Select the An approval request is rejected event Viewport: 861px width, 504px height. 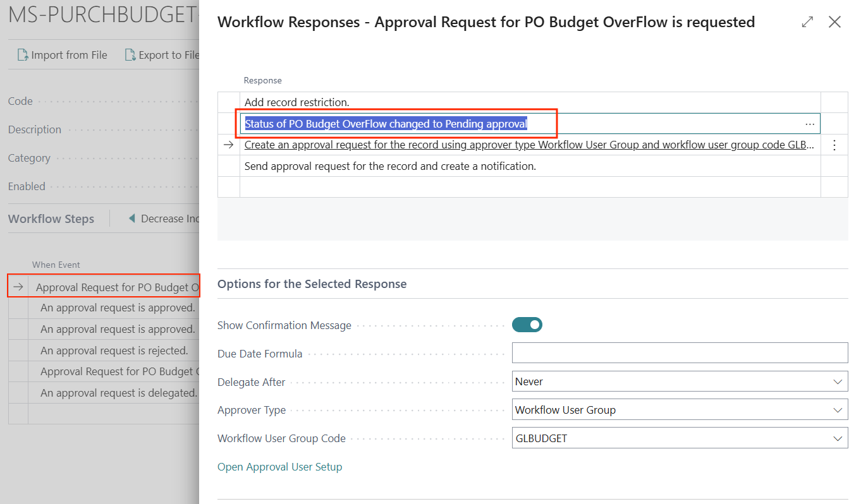[x=114, y=351]
